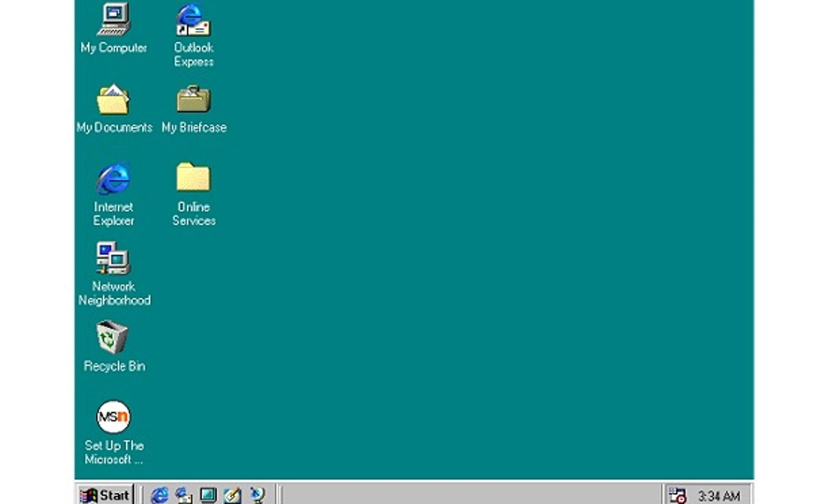Run Set Up The Microsoft Network
The height and width of the screenshot is (504, 840).
click(x=113, y=416)
